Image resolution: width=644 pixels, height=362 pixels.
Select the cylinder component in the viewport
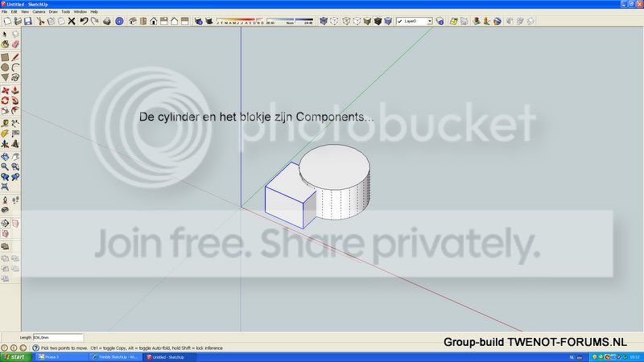335,180
